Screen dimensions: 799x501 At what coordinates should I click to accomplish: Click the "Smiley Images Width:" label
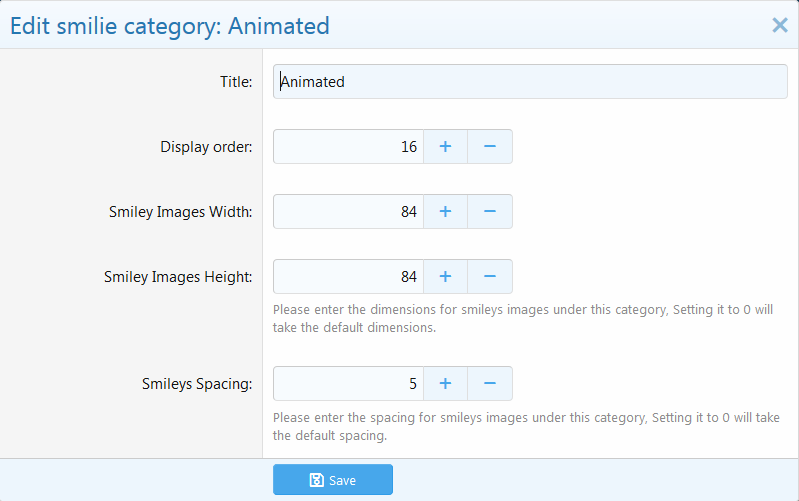180,212
